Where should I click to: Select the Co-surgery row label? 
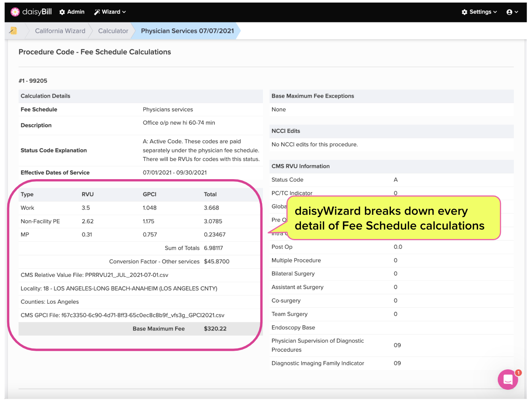pyautogui.click(x=286, y=301)
